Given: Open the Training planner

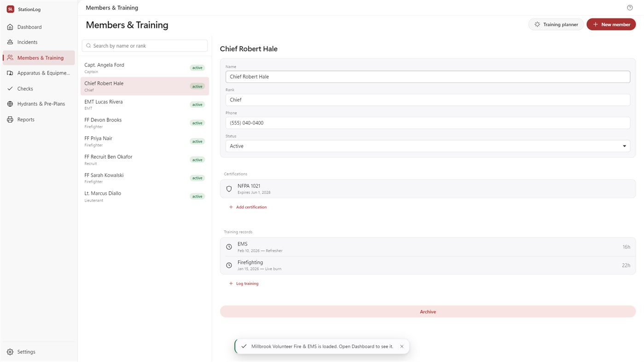Looking at the screenshot, I should (x=556, y=24).
